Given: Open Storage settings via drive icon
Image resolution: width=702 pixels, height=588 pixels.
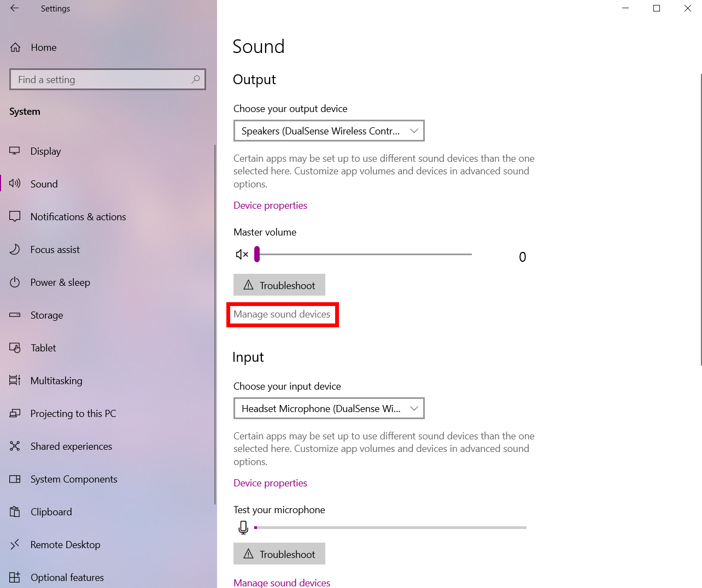Looking at the screenshot, I should click(15, 315).
